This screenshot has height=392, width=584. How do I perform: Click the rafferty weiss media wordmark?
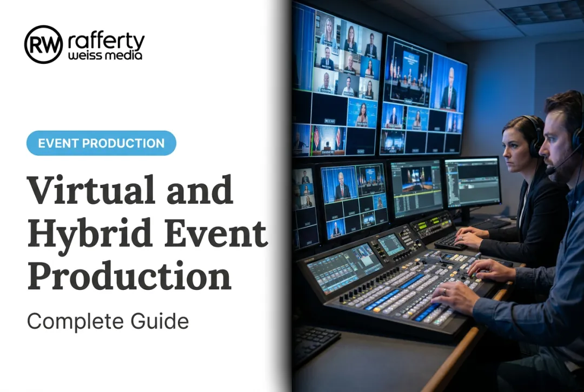coord(106,46)
